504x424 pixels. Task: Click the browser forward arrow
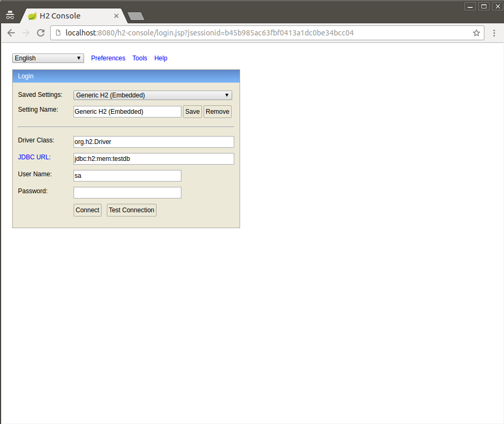[26, 33]
